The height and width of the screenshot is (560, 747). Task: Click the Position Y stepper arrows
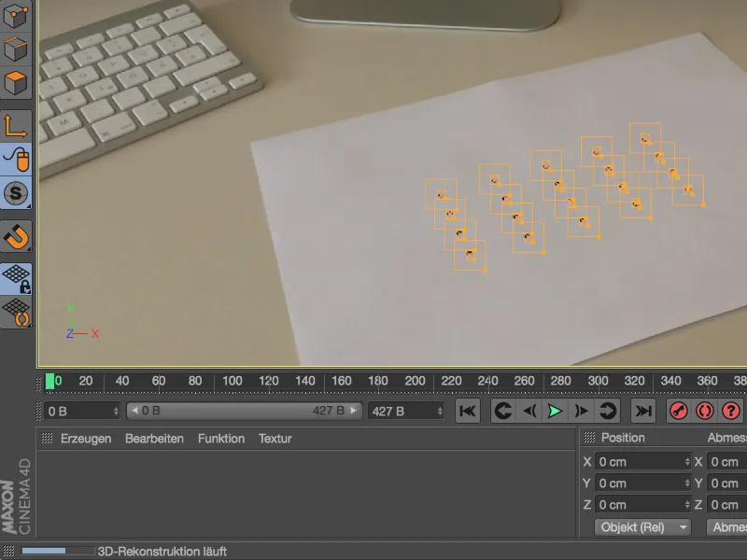pos(687,483)
